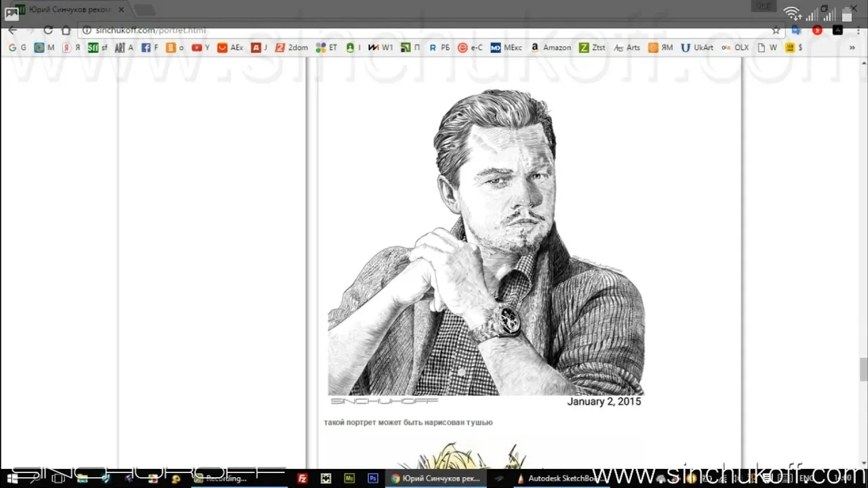
Task: Open a new tab button
Action: coord(144,9)
